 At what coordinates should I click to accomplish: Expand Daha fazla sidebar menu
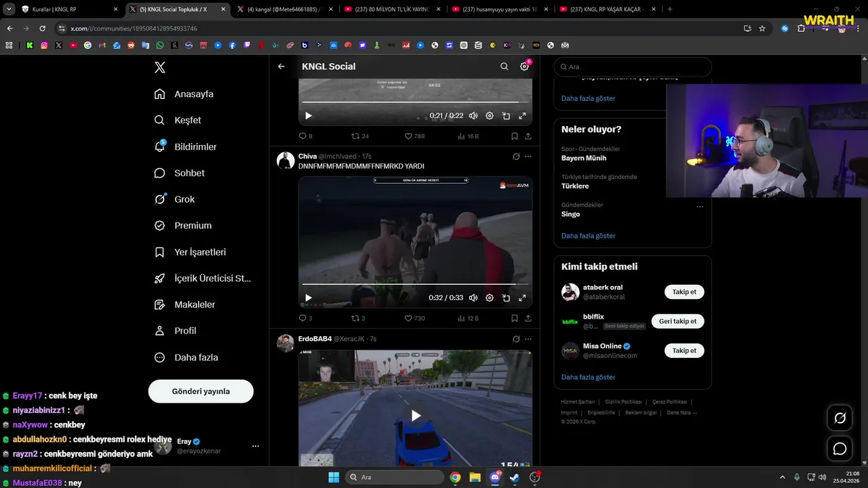[x=186, y=357]
